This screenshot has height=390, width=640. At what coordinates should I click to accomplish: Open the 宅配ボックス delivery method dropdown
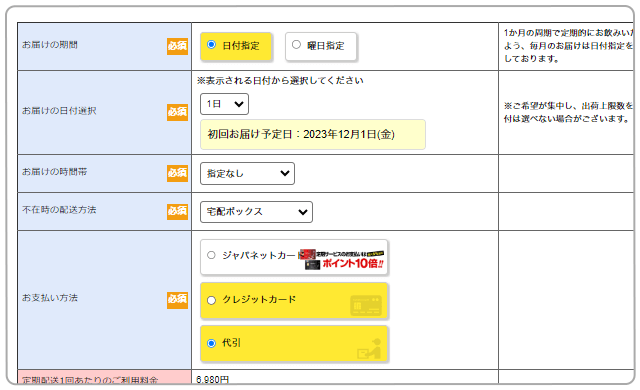coord(256,212)
